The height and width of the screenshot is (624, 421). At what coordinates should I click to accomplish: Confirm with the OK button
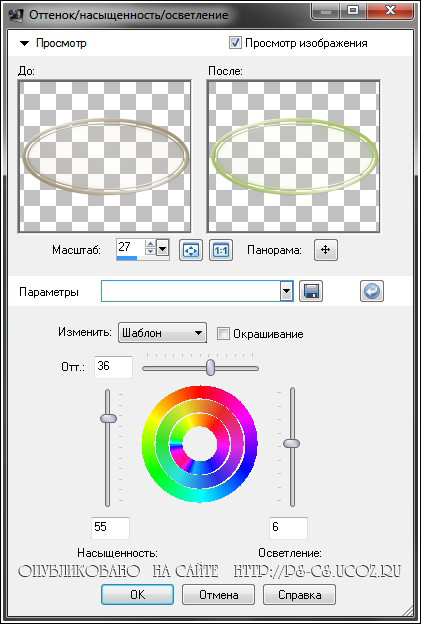(137, 595)
